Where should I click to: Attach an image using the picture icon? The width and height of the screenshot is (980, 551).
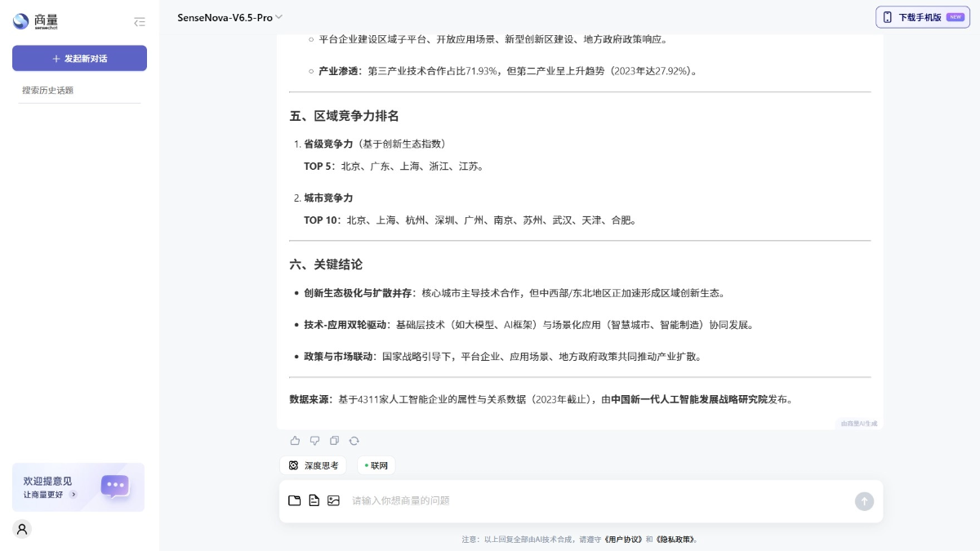333,500
